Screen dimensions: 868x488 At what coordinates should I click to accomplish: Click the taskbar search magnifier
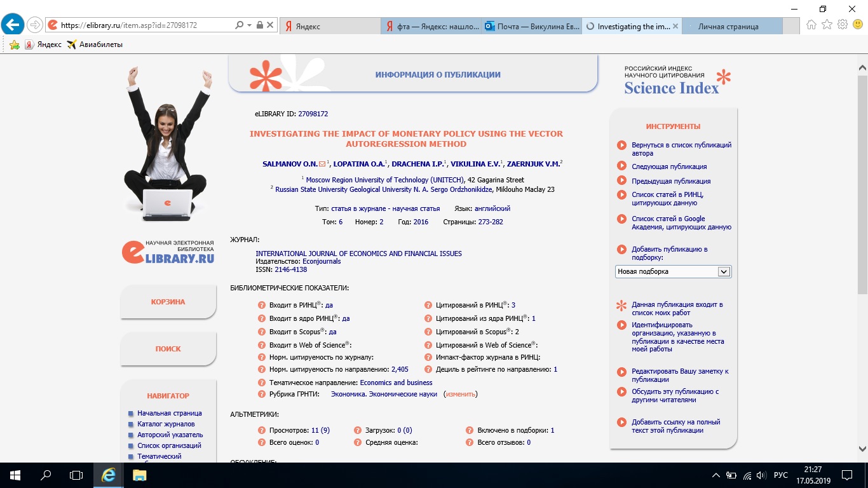coord(45,475)
